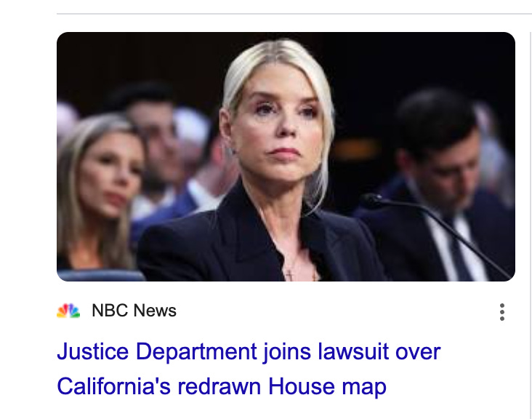Screen dimensions: 532x419
Task: Open the three-dot more options menu
Action: pos(502,311)
